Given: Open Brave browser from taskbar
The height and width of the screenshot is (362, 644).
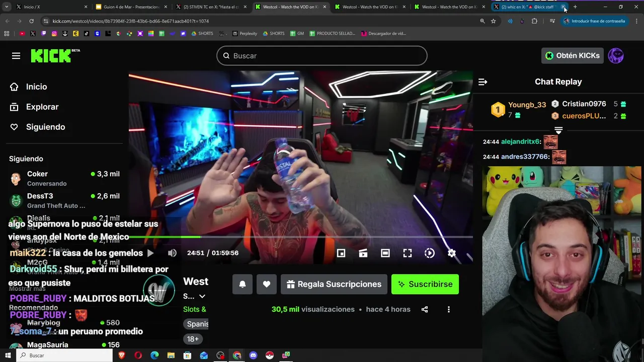Looking at the screenshot, I should click(x=122, y=355).
